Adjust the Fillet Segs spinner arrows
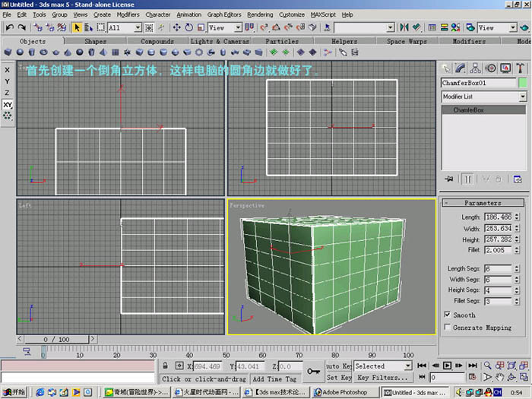The width and height of the screenshot is (532, 399). (x=516, y=301)
